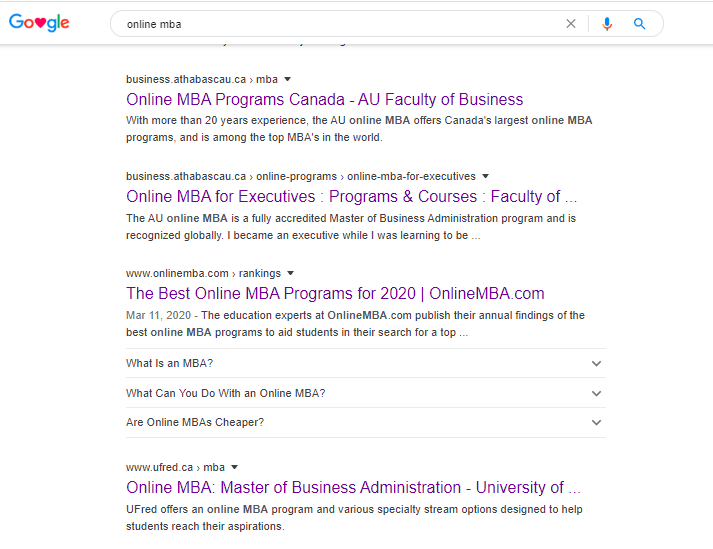
Task: Expand the 'Are Online MBAs Cheaper?' question
Action: pos(366,423)
